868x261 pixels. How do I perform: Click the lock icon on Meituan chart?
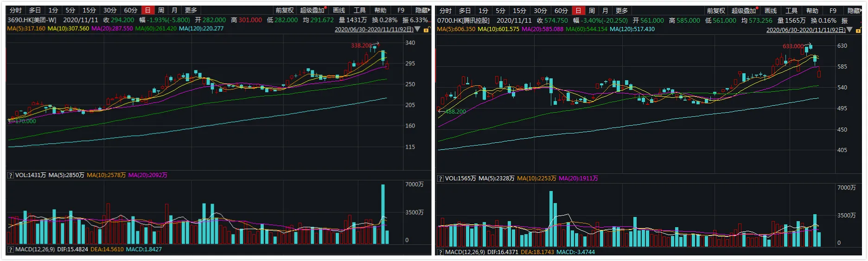point(426,30)
